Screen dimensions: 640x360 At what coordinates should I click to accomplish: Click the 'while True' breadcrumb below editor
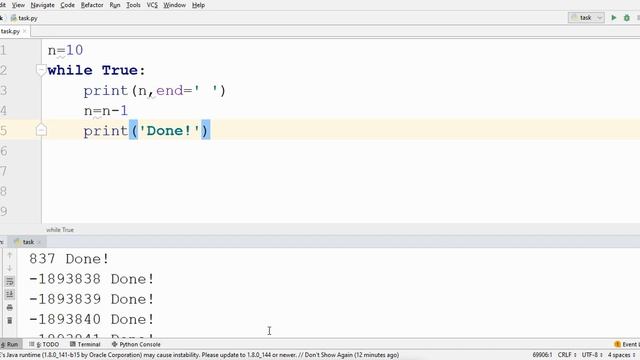60,230
